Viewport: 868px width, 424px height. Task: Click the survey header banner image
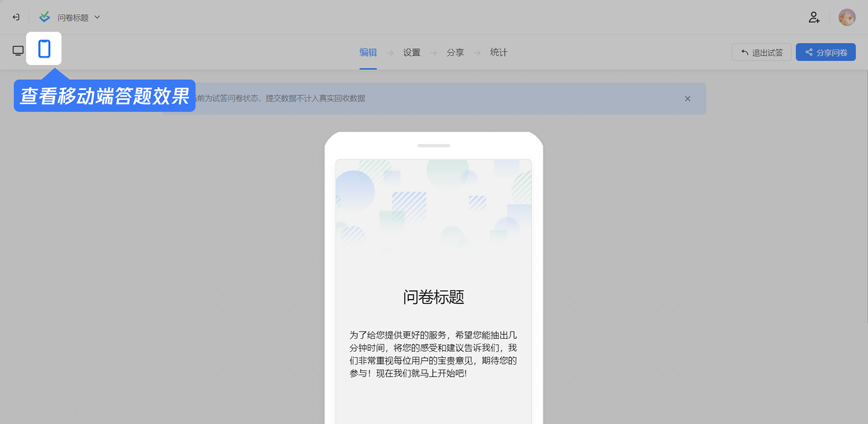coord(433,208)
